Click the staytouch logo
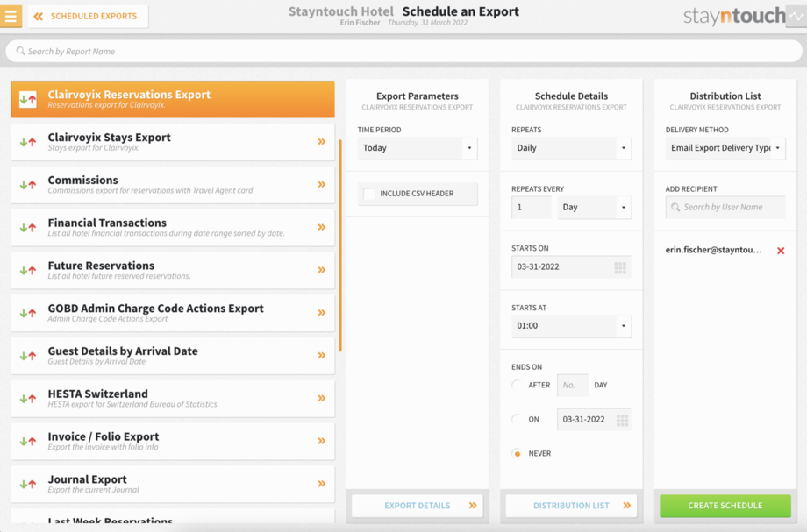The image size is (807, 532). (734, 16)
